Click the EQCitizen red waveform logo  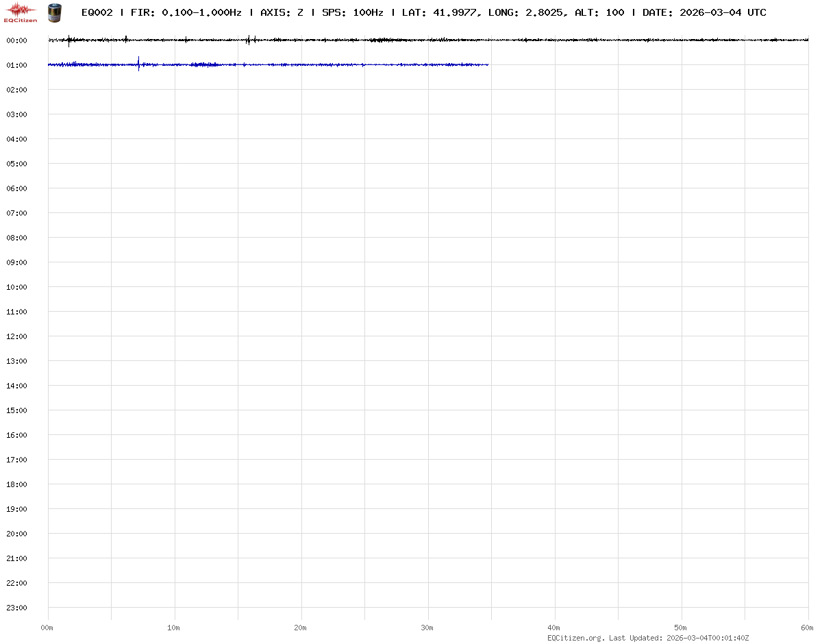tap(21, 12)
